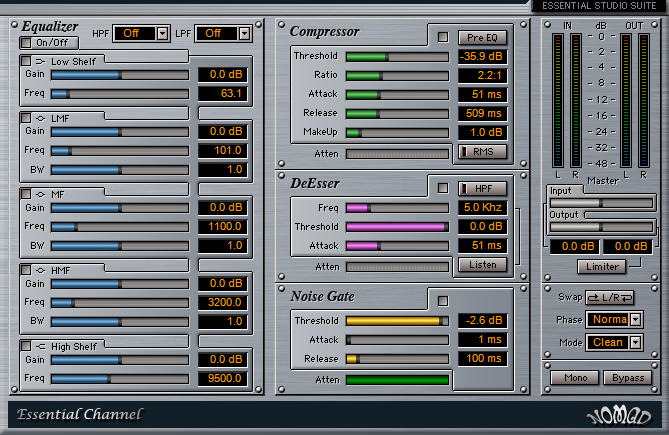The height and width of the screenshot is (435, 669).
Task: Click the High Shelf filter shape icon
Action: (x=40, y=346)
